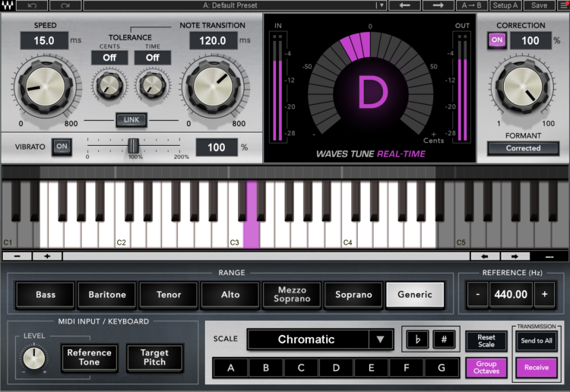This screenshot has width=570, height=392.
Task: Open the Chromatic scale dropdown
Action: 380,340
